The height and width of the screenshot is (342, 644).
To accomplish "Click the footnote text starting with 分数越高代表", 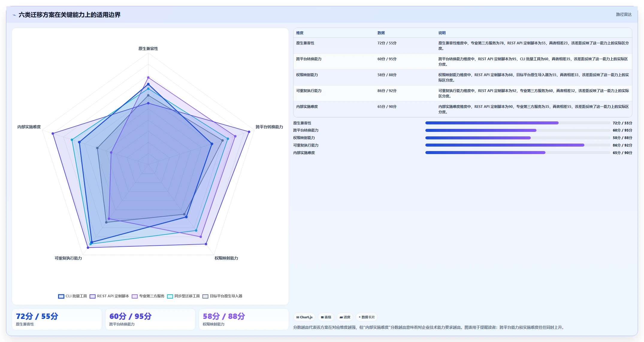I will coord(429,327).
